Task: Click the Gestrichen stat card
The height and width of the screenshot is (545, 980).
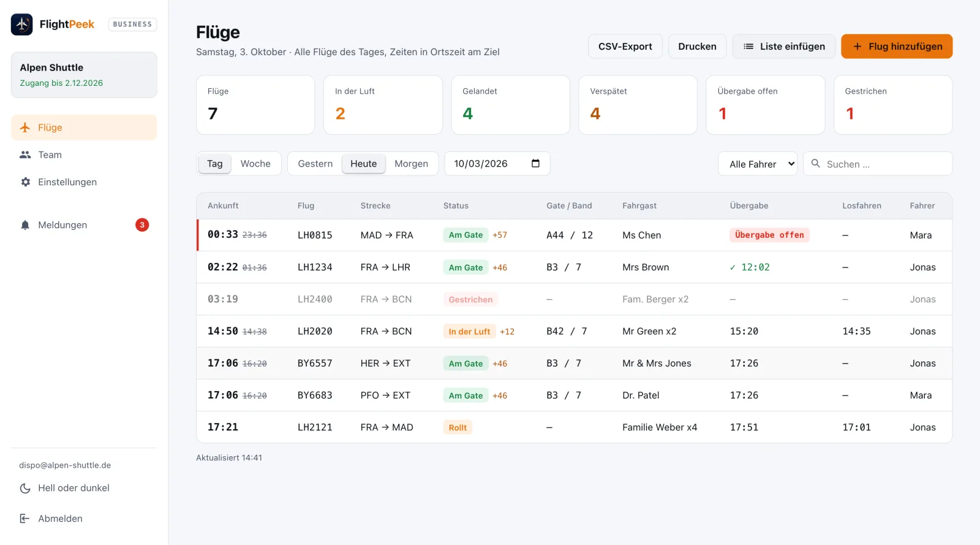Action: click(893, 105)
